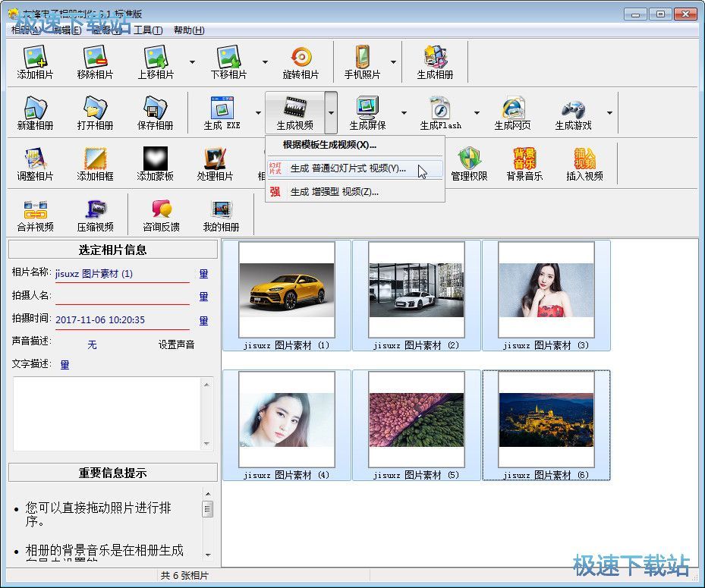Image resolution: width=705 pixels, height=588 pixels.
Task: Expand the dropdown arrow beside 生成屏保
Action: coord(404,113)
